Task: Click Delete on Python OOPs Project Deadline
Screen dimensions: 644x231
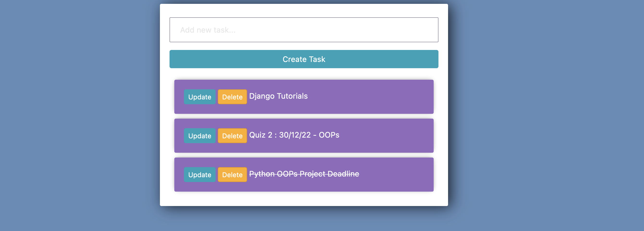Action: click(232, 175)
